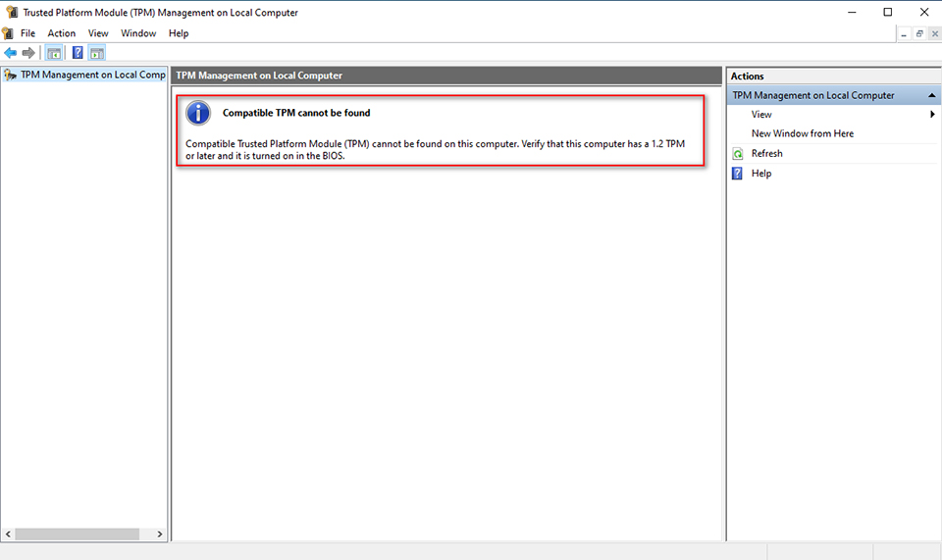The width and height of the screenshot is (942, 560).
Task: Click the right arrow of tree pane scrollbar
Action: point(161,535)
